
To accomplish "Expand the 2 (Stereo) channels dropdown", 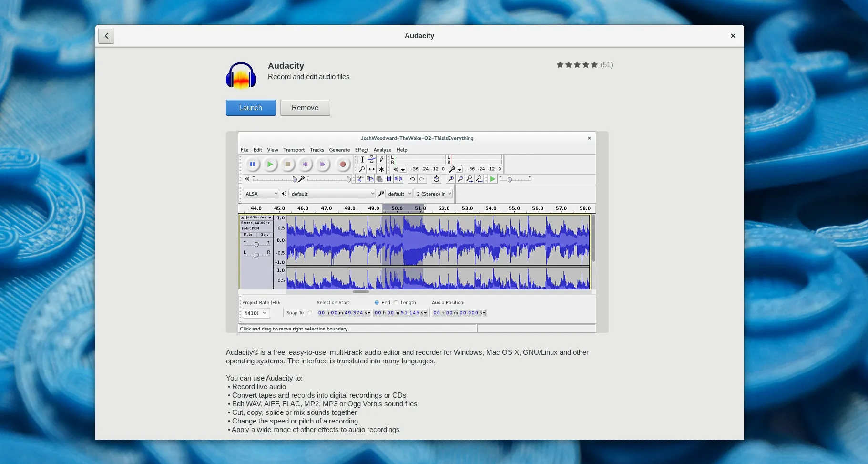I will [433, 194].
